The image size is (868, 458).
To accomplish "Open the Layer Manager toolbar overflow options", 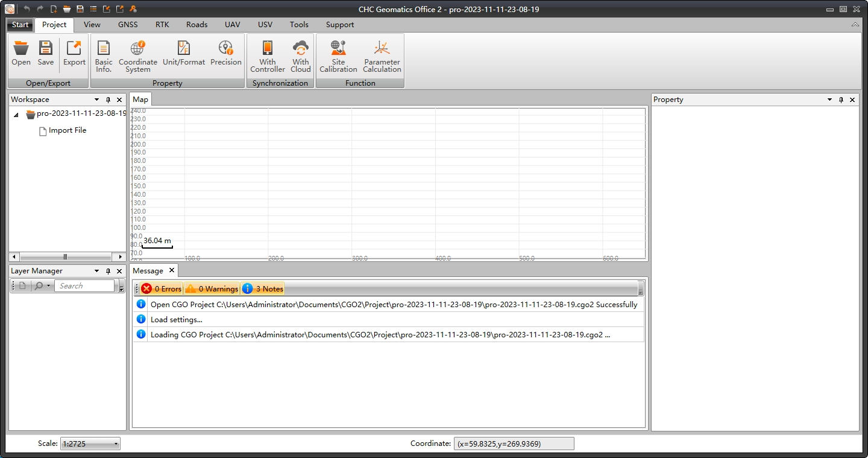I will 121,286.
